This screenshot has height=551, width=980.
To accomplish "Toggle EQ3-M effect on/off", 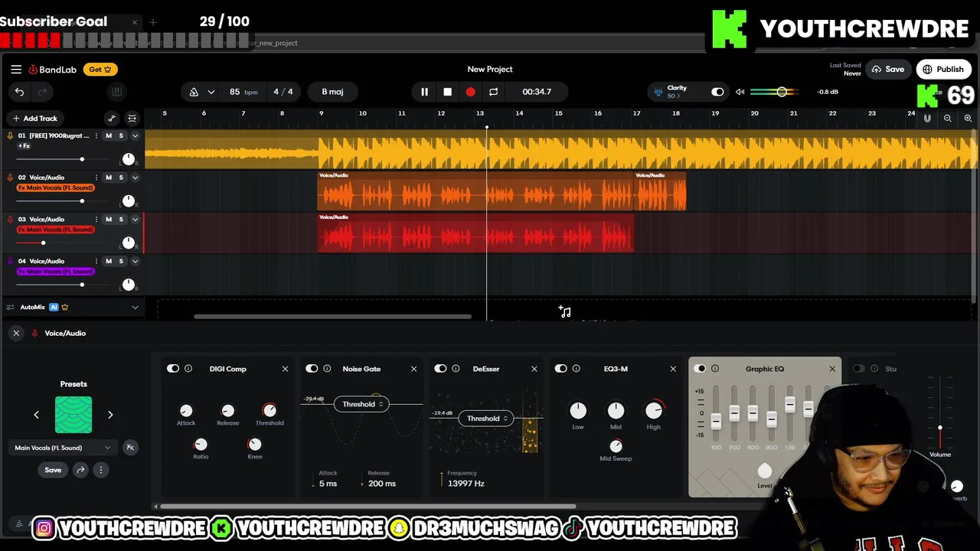I will point(561,369).
